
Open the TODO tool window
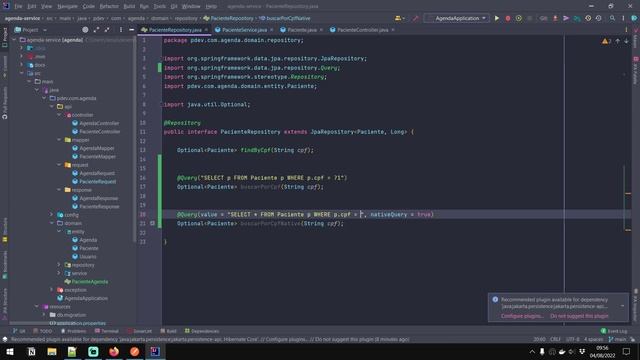point(43,331)
